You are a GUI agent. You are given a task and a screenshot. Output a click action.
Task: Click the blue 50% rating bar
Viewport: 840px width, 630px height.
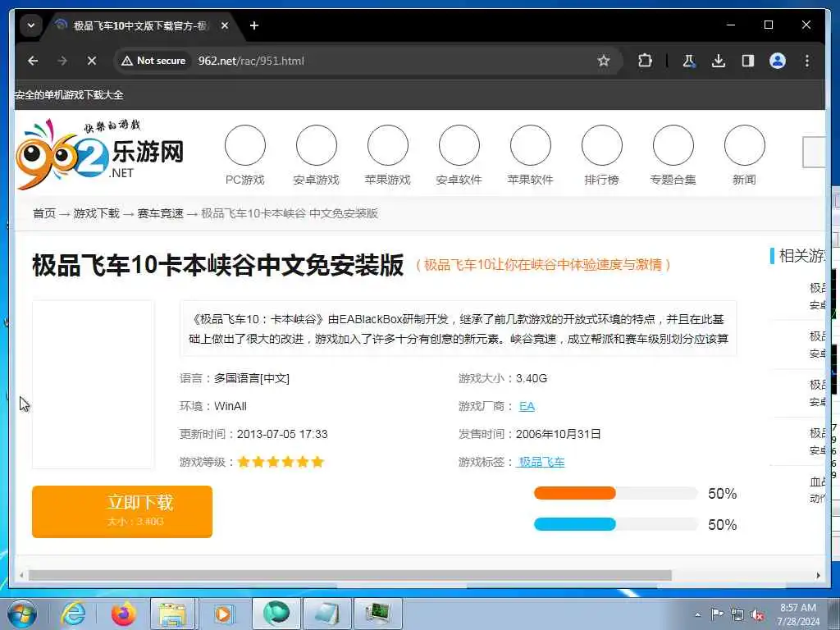tap(615, 524)
